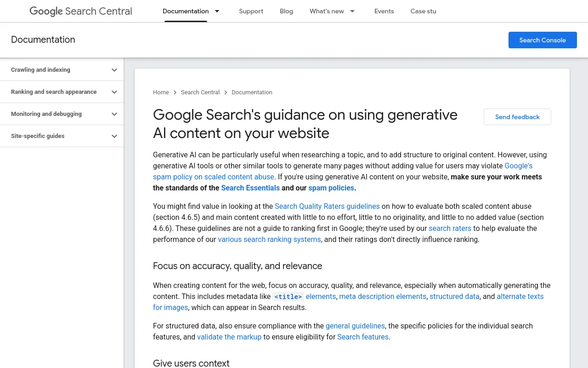Open the Events tab
588x368 pixels.
click(x=384, y=11)
